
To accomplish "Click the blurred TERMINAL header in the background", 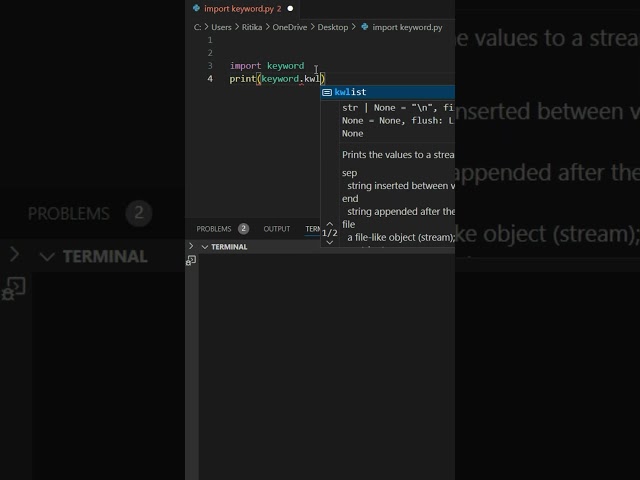I will point(105,257).
